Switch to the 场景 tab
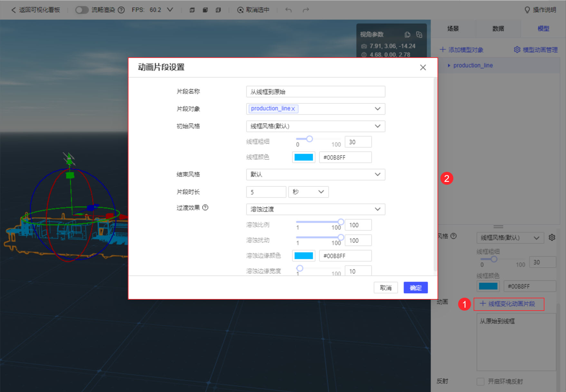 (453, 29)
